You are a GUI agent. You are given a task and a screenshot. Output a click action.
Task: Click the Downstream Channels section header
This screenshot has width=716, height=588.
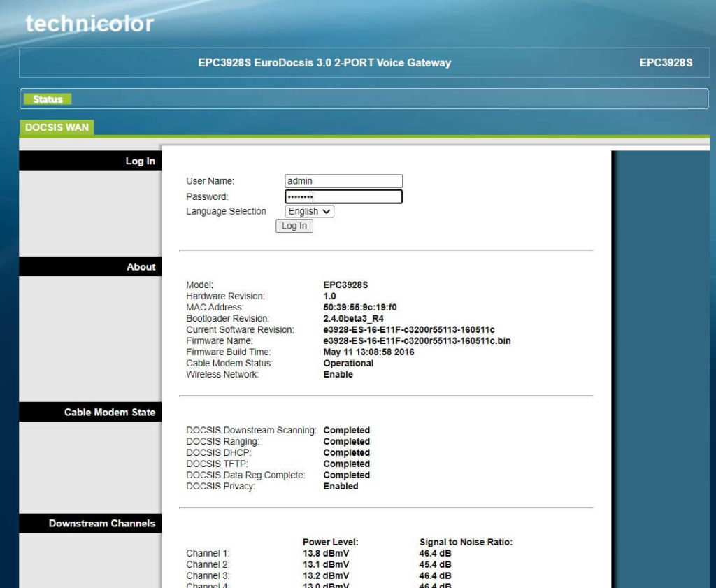[x=102, y=523]
